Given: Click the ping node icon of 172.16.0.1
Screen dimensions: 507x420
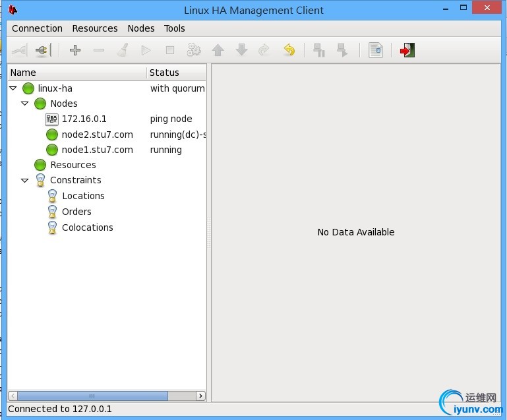Looking at the screenshot, I should (x=51, y=119).
